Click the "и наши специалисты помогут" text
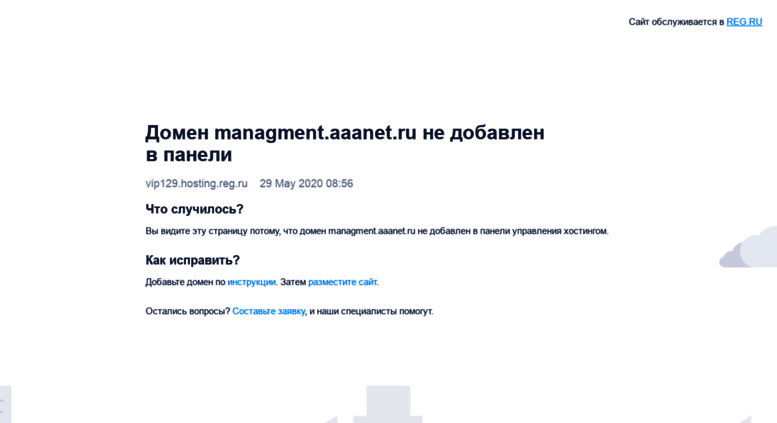Viewport: 777px width, 423px height. (x=371, y=311)
